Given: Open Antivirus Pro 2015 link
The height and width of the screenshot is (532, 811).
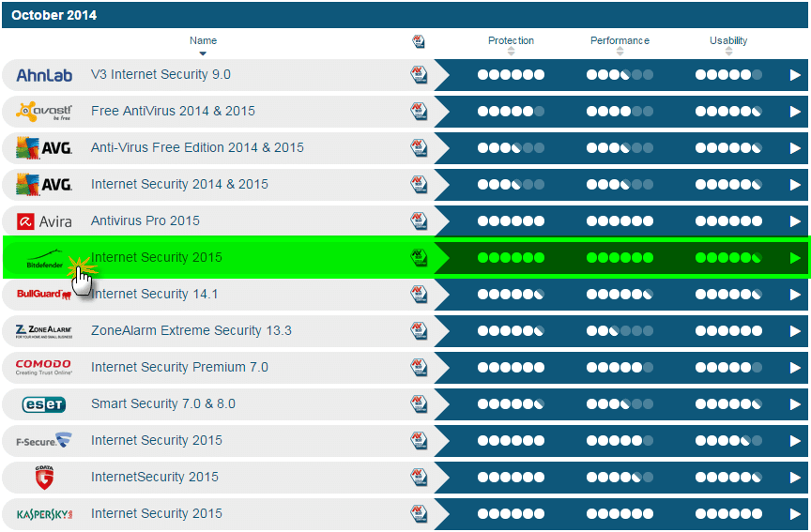Looking at the screenshot, I should pyautogui.click(x=145, y=220).
